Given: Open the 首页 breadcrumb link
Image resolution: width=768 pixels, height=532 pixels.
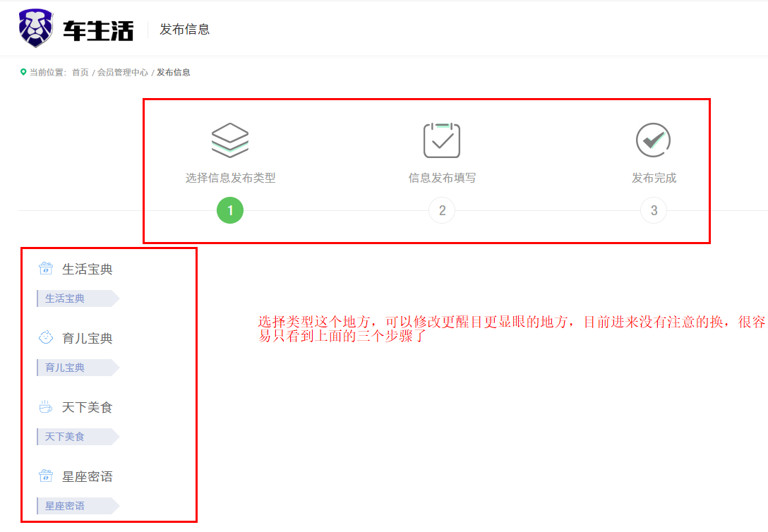Looking at the screenshot, I should click(80, 72).
